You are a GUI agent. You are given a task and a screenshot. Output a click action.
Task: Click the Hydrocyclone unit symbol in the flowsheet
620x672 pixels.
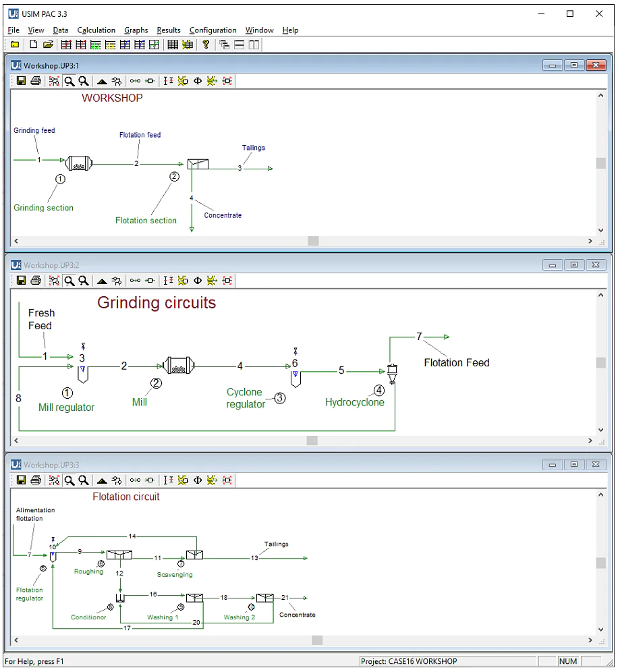tap(392, 374)
